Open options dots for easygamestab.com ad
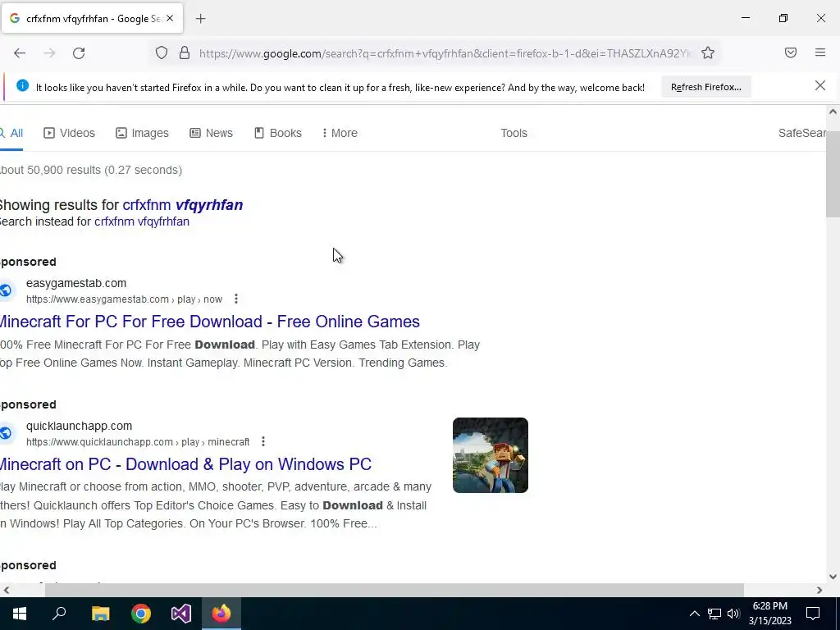 coord(236,299)
